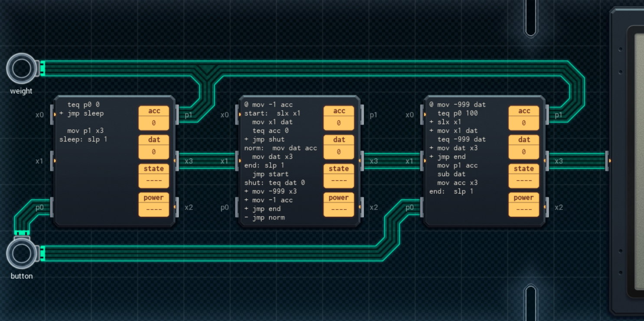Click the state indicator on the left microcontroller

[154, 176]
